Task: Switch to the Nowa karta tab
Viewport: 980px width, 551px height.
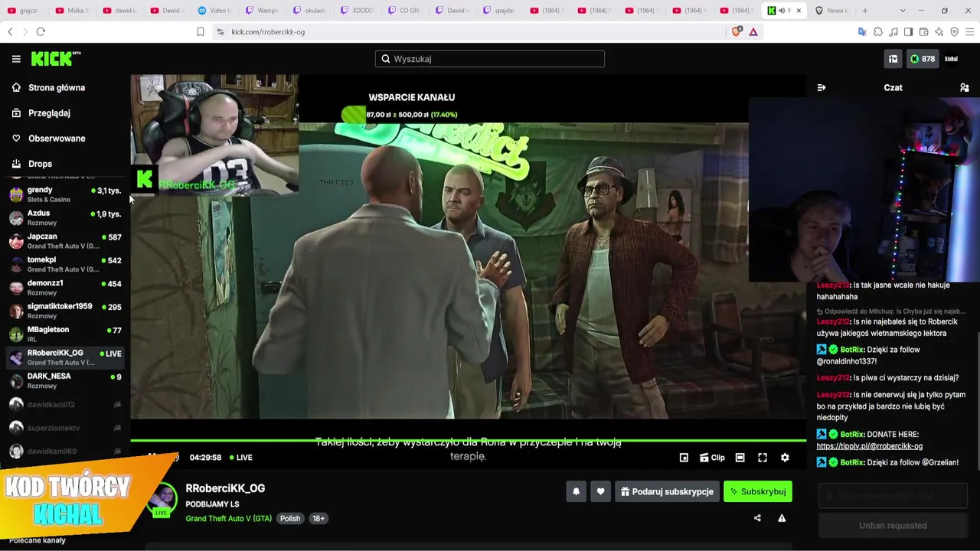Action: 832,11
